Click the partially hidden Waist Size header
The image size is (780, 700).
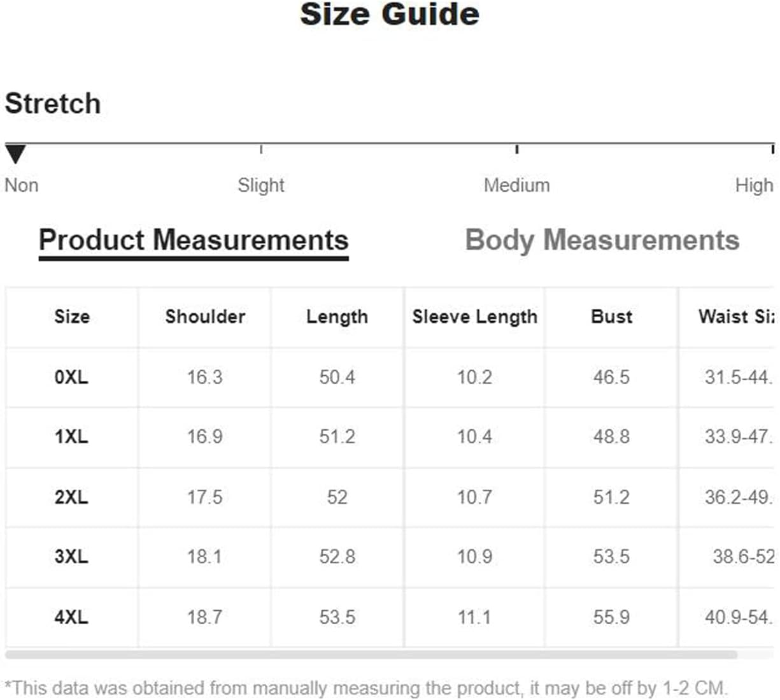pos(736,317)
